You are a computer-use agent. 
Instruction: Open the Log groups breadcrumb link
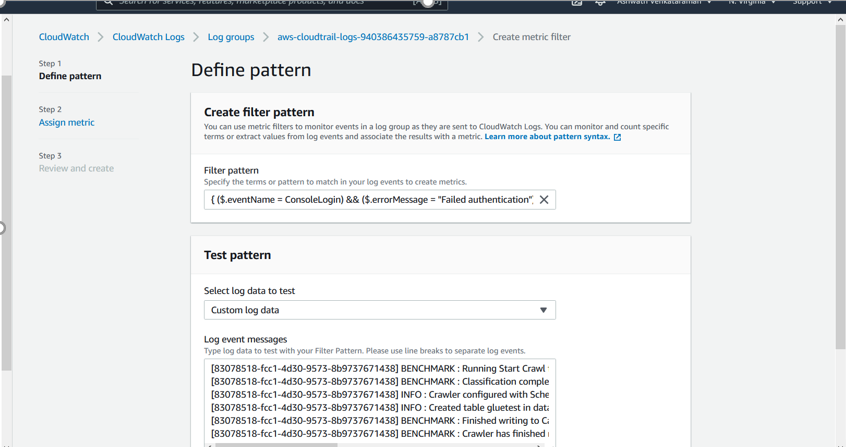click(x=231, y=37)
